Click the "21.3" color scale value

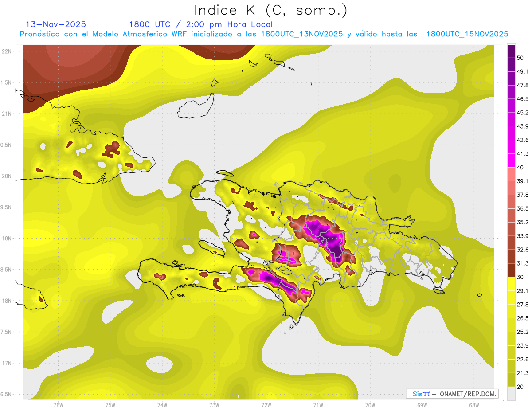[523, 373]
